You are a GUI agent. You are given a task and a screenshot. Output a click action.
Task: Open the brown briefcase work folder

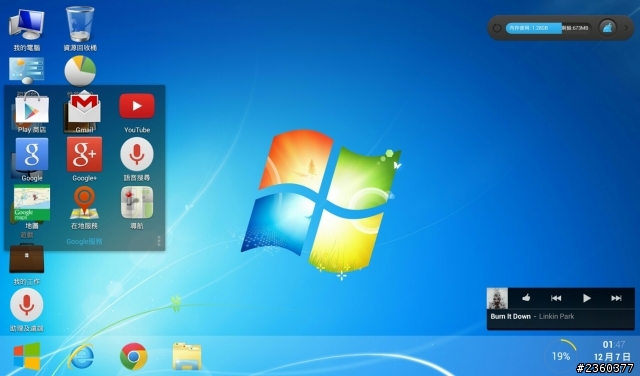coord(27,259)
